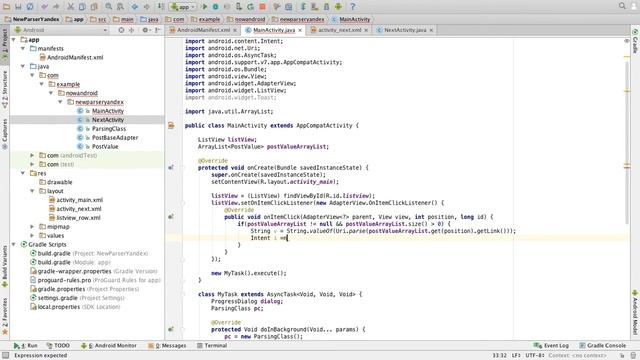Image resolution: width=640 pixels, height=360 pixels.
Task: Open the Gradle Console
Action: click(602, 346)
